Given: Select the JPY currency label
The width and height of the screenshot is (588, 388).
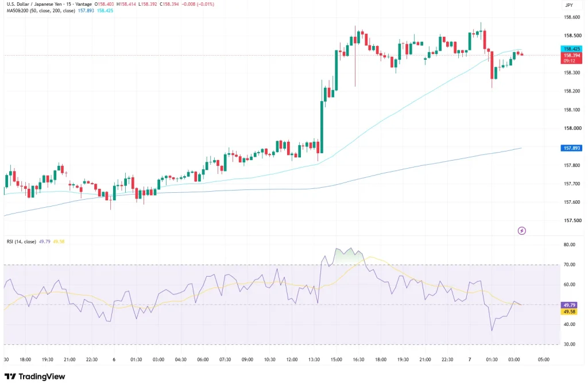Looking at the screenshot, I should tap(569, 5).
